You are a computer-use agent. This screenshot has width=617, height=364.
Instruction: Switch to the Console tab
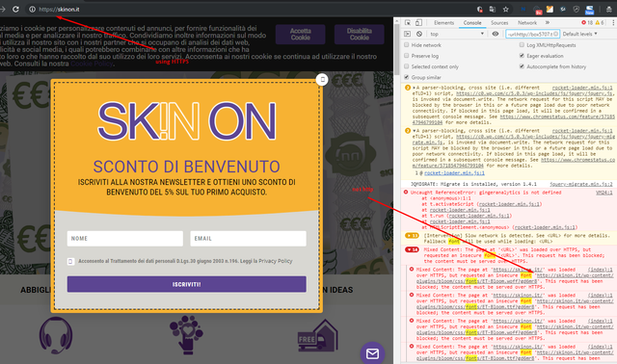point(472,23)
